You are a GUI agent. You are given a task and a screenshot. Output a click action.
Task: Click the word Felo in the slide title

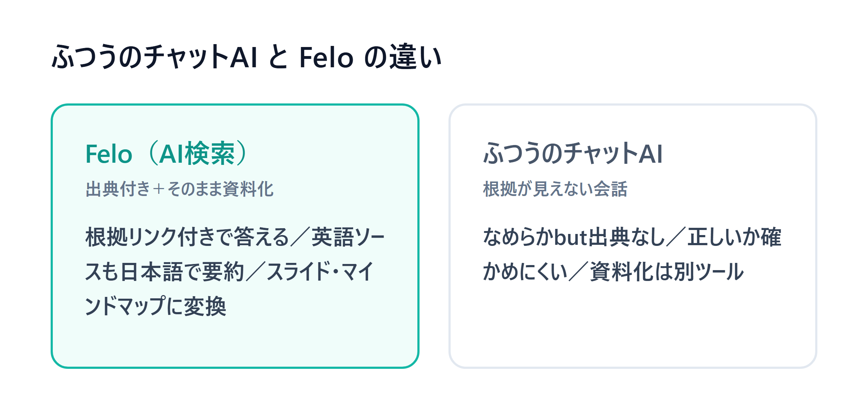pos(326,57)
